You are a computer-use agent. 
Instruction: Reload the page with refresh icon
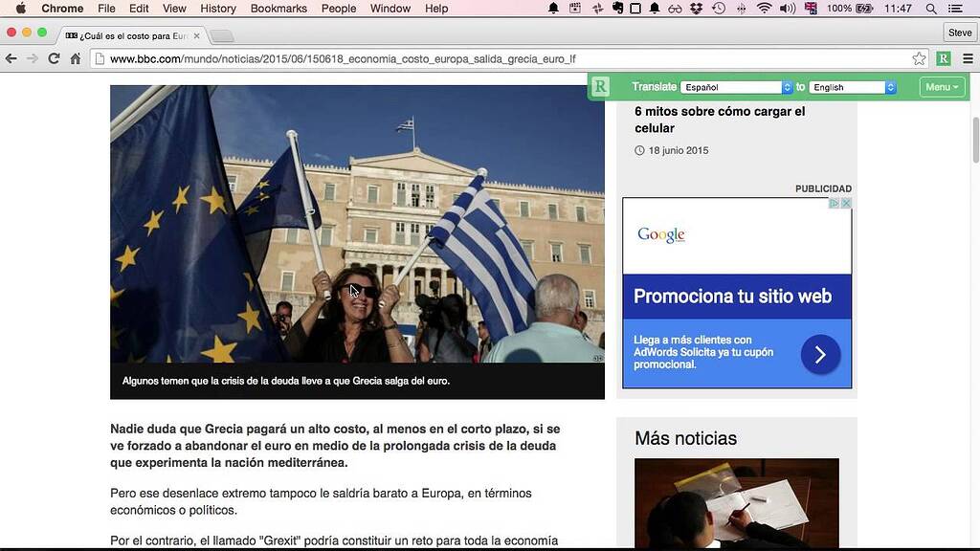point(55,59)
